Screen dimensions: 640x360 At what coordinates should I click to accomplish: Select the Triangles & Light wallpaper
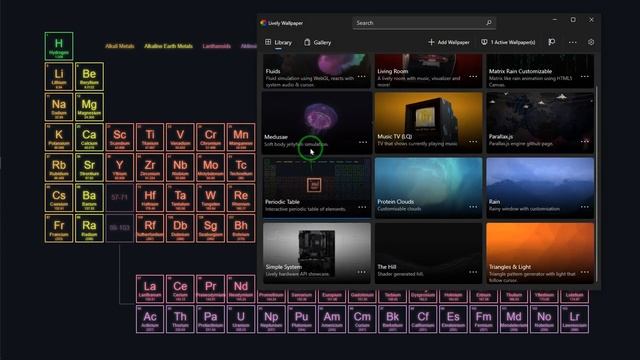tap(540, 253)
